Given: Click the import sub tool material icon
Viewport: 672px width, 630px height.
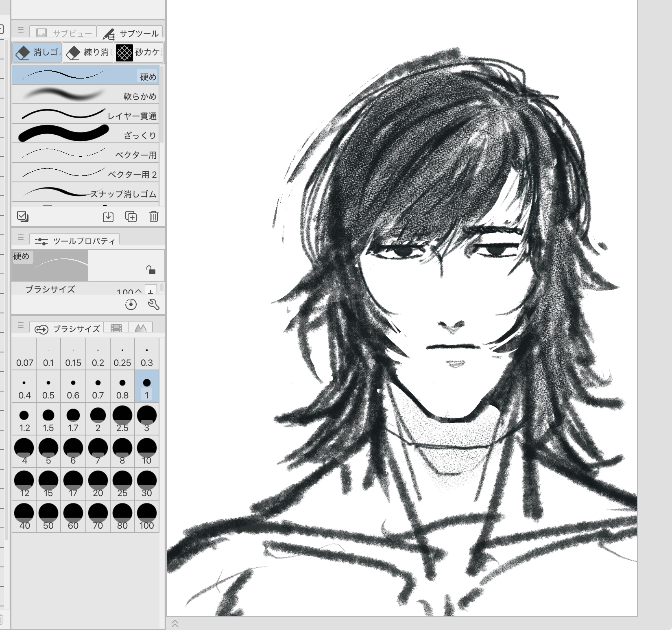Looking at the screenshot, I should [x=108, y=217].
